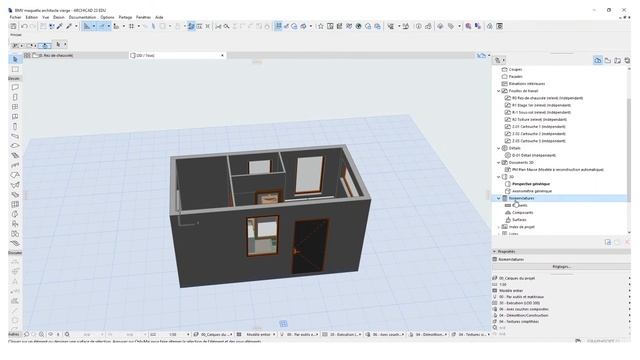Select the Column tool

(x=15, y=127)
